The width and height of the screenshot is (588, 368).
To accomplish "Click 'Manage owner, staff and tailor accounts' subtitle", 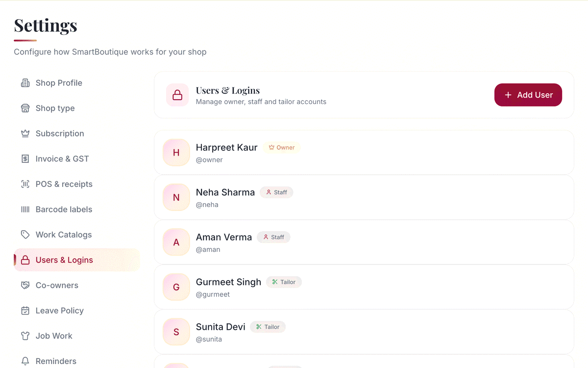I will tap(261, 102).
